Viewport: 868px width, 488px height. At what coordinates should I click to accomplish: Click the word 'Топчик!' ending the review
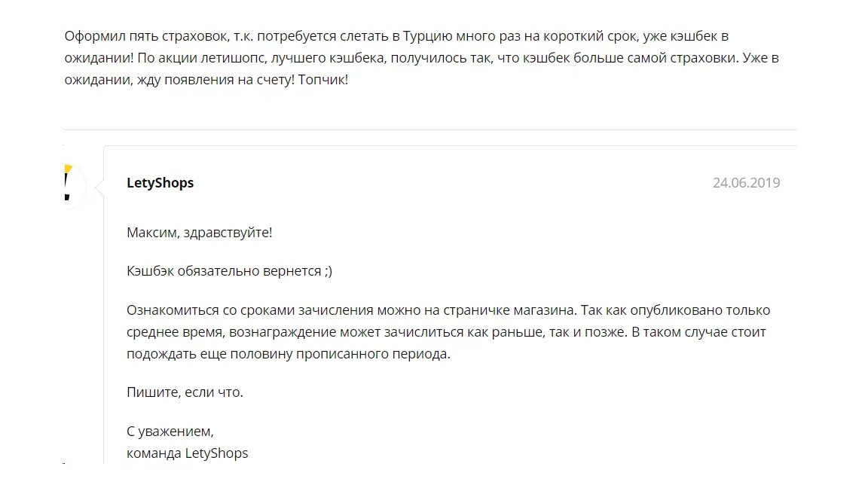coord(323,80)
